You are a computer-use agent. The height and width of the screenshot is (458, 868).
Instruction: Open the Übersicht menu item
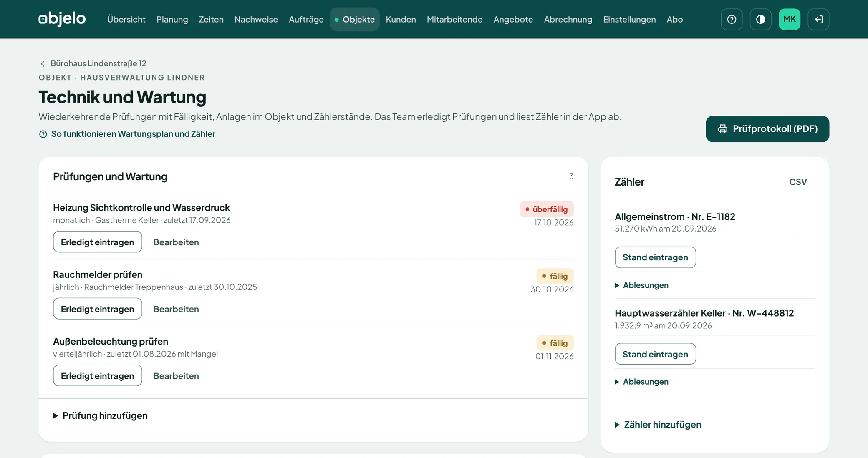pos(126,19)
